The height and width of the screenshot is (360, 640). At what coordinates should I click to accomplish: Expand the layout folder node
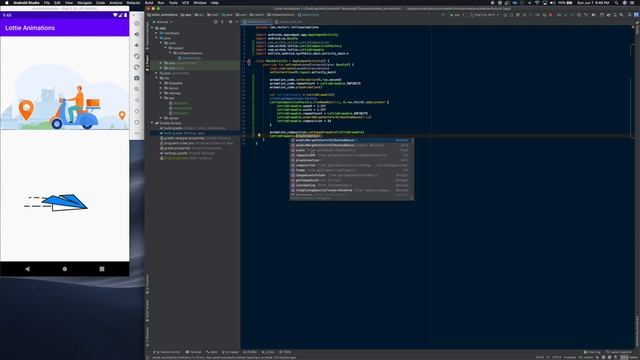click(x=161, y=88)
